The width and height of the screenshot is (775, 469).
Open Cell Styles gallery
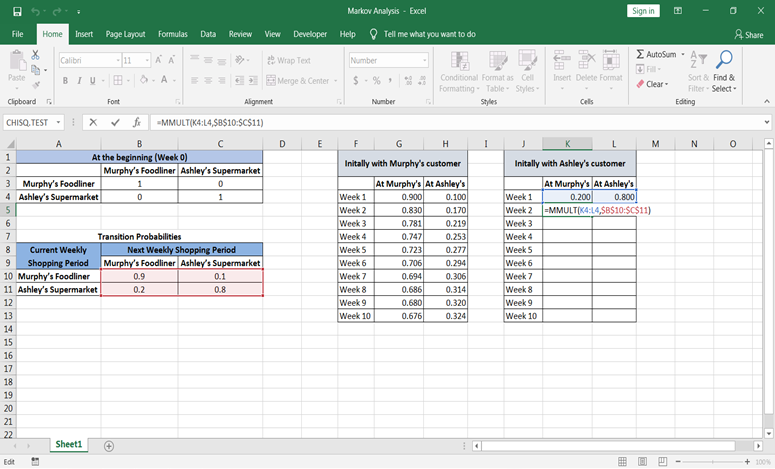pos(527,72)
